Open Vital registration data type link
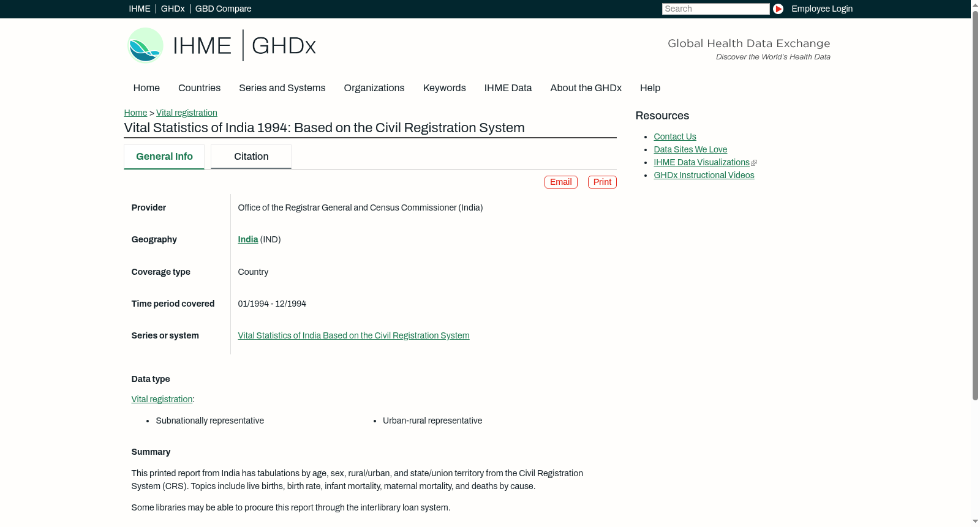The width and height of the screenshot is (980, 527). coord(162,399)
